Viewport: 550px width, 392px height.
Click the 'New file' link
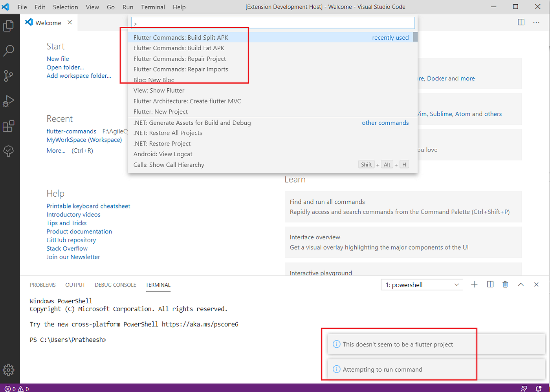tap(57, 58)
